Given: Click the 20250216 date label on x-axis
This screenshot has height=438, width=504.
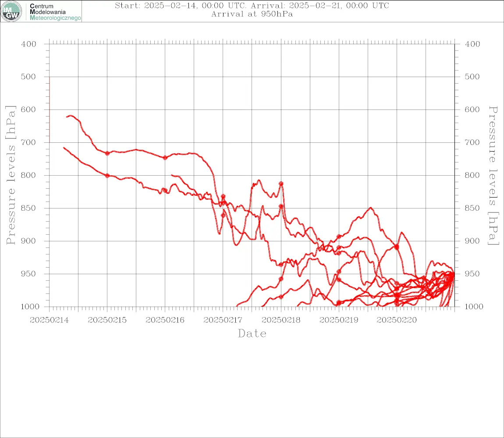Looking at the screenshot, I should (165, 320).
